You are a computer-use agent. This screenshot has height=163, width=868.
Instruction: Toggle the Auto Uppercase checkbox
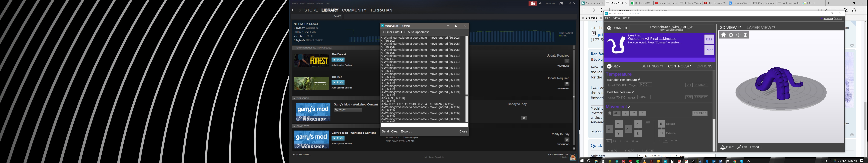pos(405,32)
